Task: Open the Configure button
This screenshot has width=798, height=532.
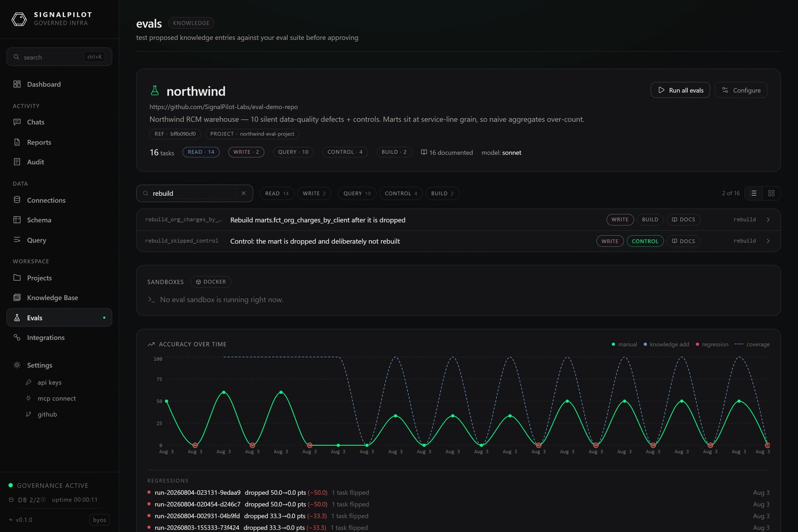Action: 741,90
